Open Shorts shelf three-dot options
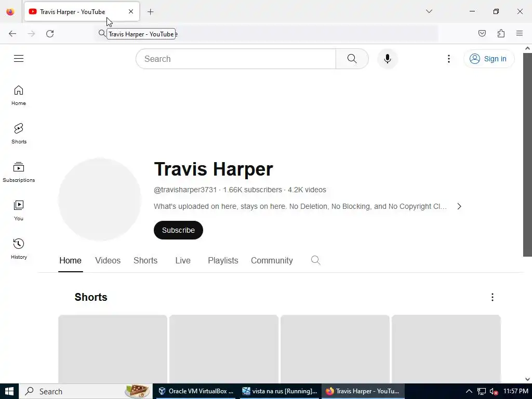The width and height of the screenshot is (532, 399). pos(493,297)
